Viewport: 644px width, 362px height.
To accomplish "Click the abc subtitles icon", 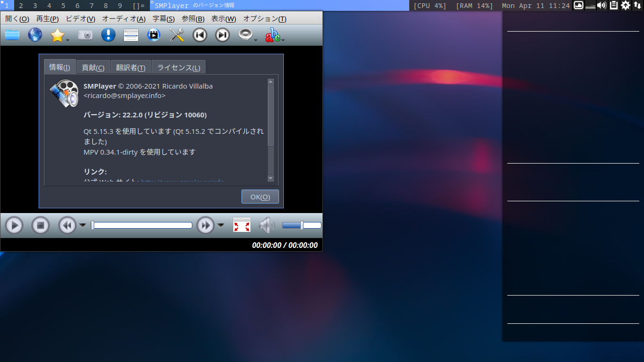I will point(272,35).
